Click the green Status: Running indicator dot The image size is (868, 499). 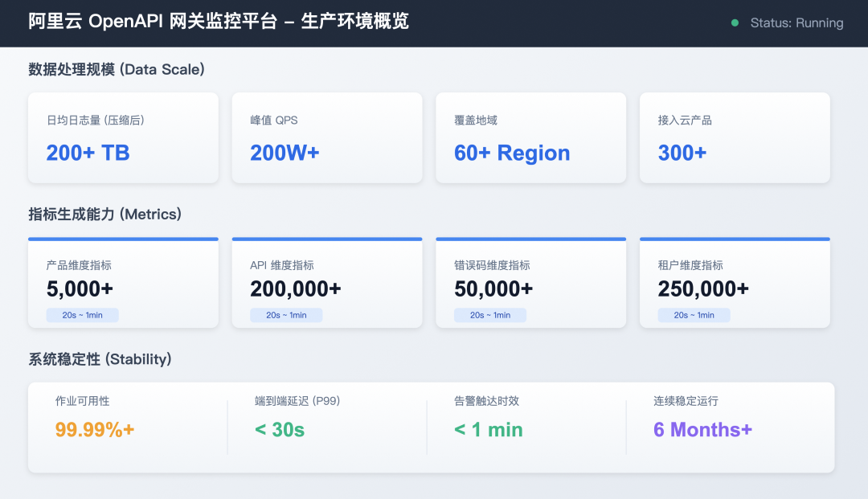click(x=734, y=24)
